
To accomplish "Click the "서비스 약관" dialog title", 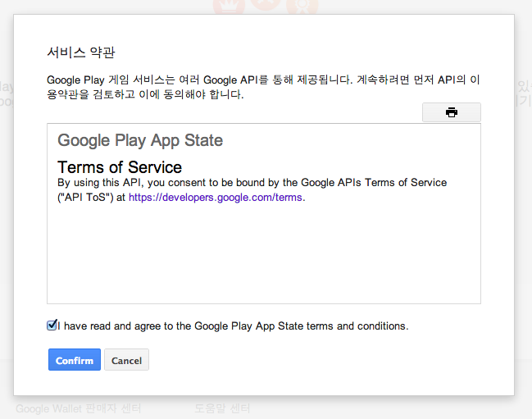I will pyautogui.click(x=81, y=52).
